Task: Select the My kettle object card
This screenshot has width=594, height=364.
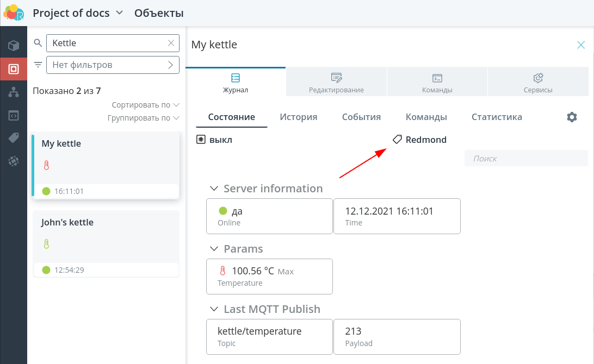Action: pos(106,165)
